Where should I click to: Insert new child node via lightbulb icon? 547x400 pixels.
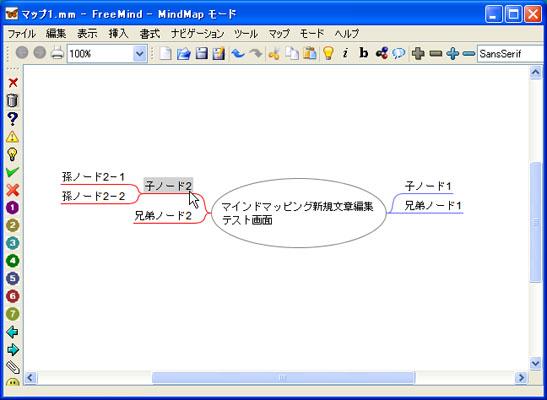point(328,53)
